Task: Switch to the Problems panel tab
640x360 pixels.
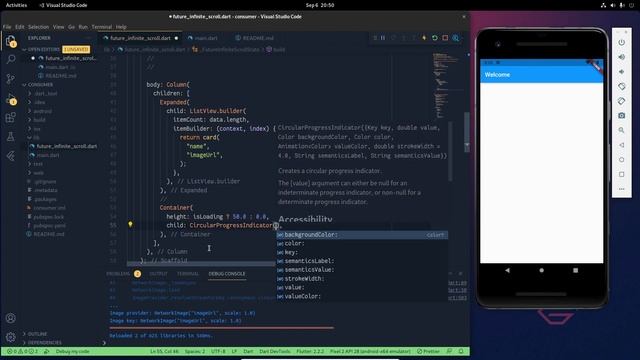Action: click(x=118, y=274)
